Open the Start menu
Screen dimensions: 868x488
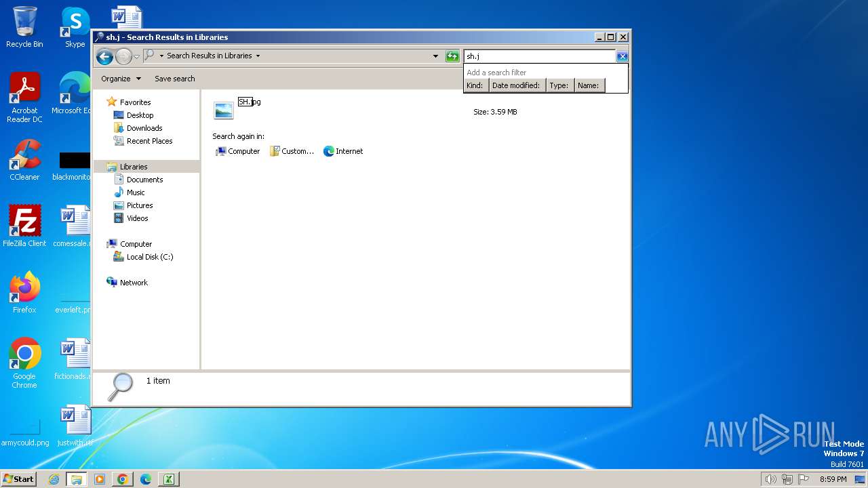pos(18,479)
